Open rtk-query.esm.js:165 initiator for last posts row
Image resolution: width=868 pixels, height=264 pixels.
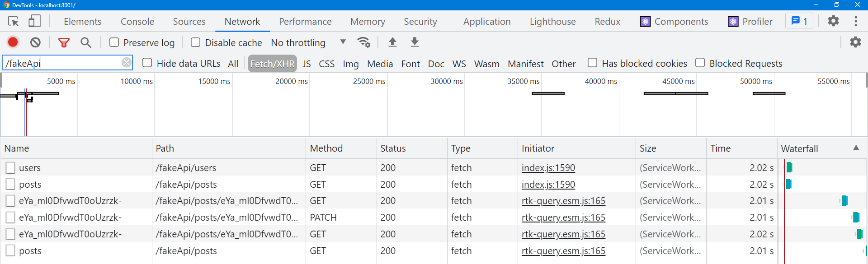click(563, 250)
